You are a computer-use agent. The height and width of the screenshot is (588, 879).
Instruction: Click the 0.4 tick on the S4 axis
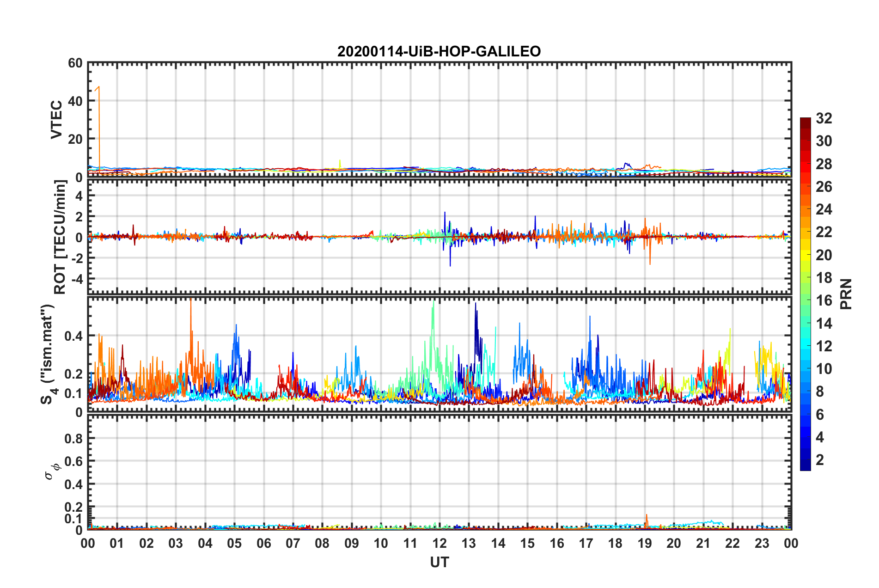click(x=74, y=336)
